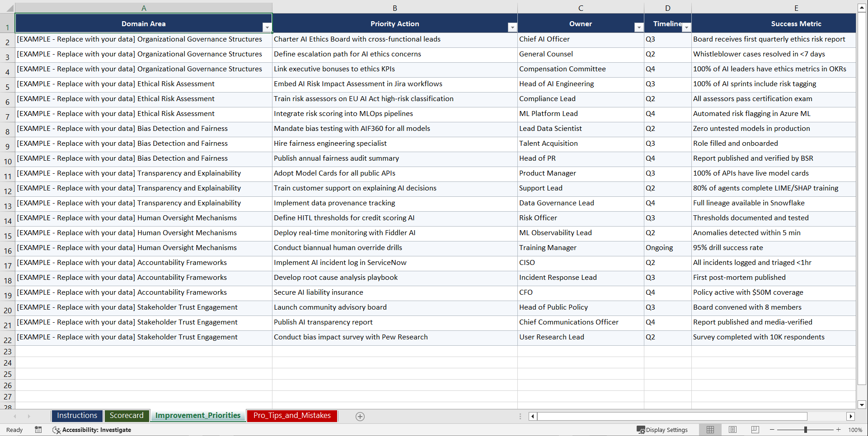This screenshot has width=868, height=436.
Task: Open Page Break Preview view
Action: 755,430
